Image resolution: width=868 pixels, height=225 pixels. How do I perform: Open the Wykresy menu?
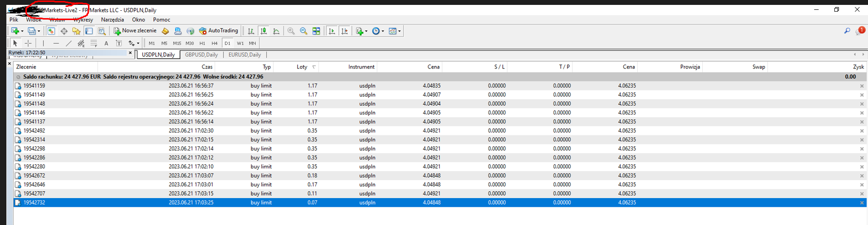(83, 20)
